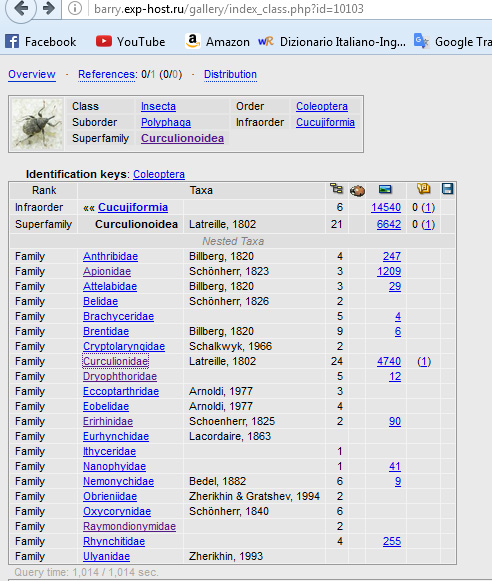Open the 41 photos link for Nanophyidae
The width and height of the screenshot is (492, 581).
395,467
